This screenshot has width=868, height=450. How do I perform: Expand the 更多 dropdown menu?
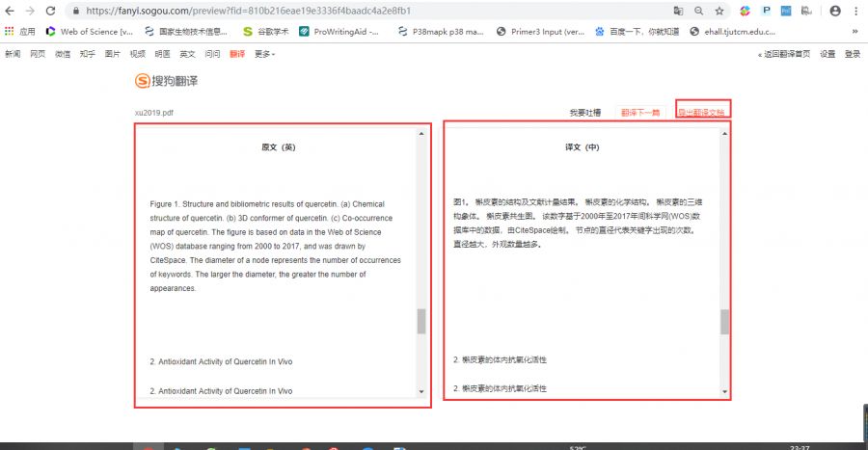pos(264,54)
